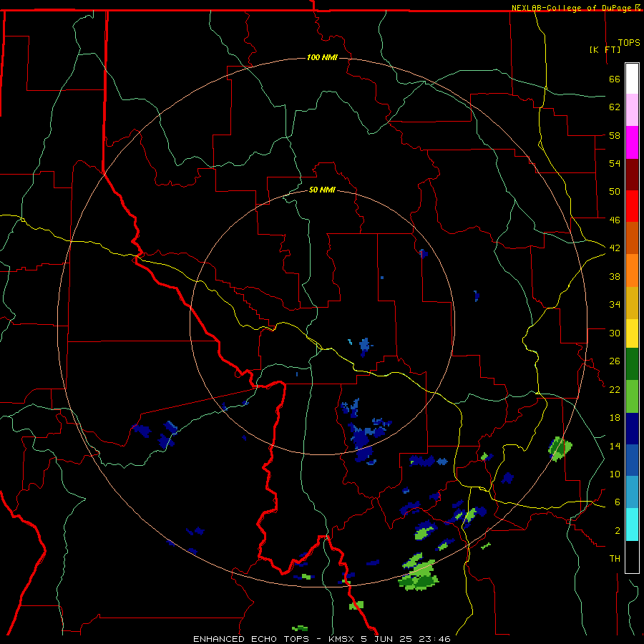Screen dimensions: 644x644
Task: Click the 42 legend value
Action: (x=615, y=248)
